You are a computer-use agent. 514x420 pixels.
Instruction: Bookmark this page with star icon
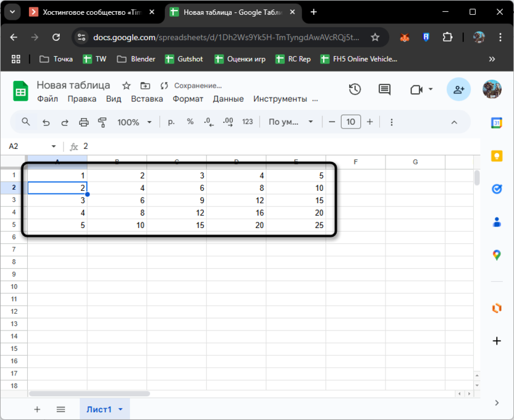(375, 37)
